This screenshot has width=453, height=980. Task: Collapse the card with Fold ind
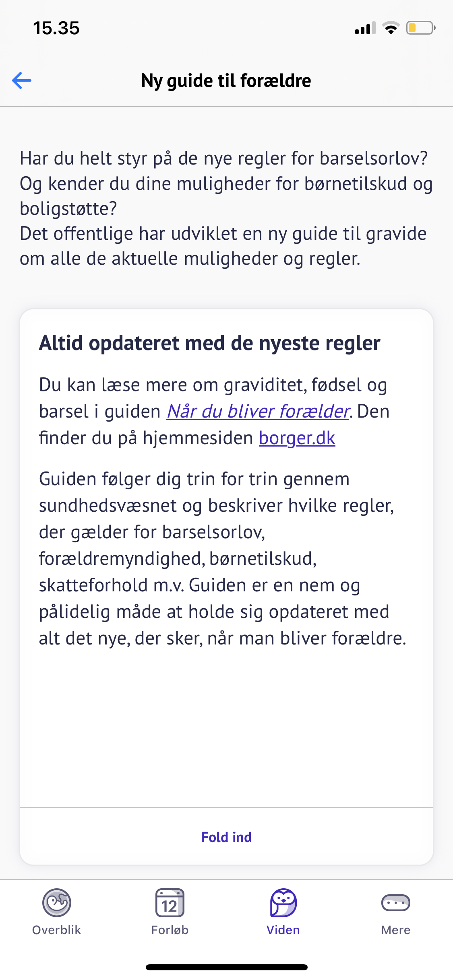pos(226,837)
